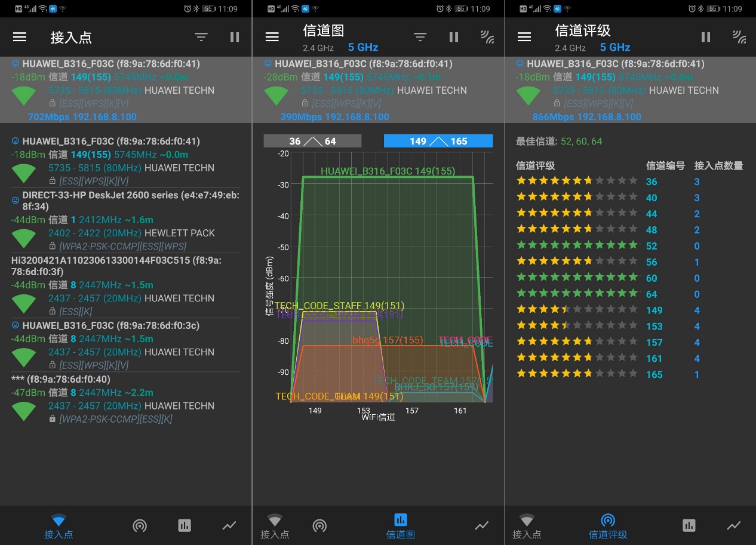Pause updates on the 信道评级 screen
The height and width of the screenshot is (545, 756).
tap(706, 37)
